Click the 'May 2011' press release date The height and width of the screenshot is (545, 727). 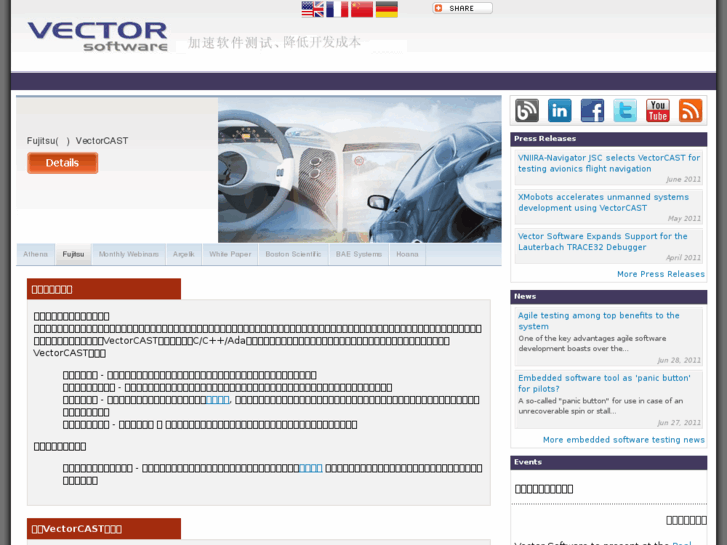684,218
